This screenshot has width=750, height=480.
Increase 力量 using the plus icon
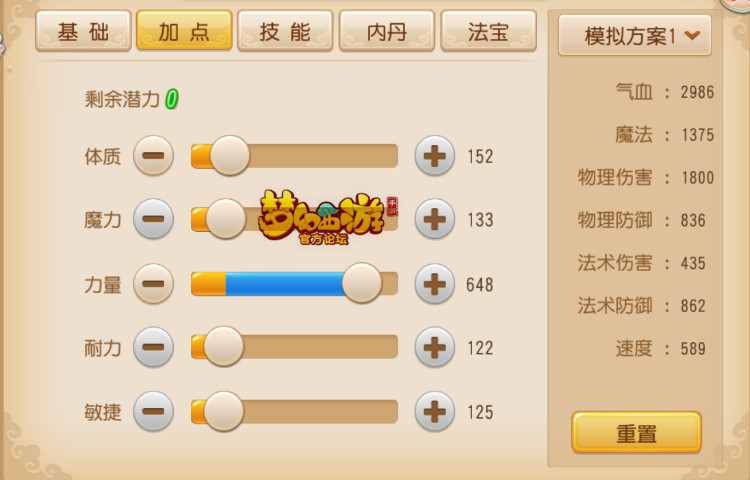[x=434, y=284]
